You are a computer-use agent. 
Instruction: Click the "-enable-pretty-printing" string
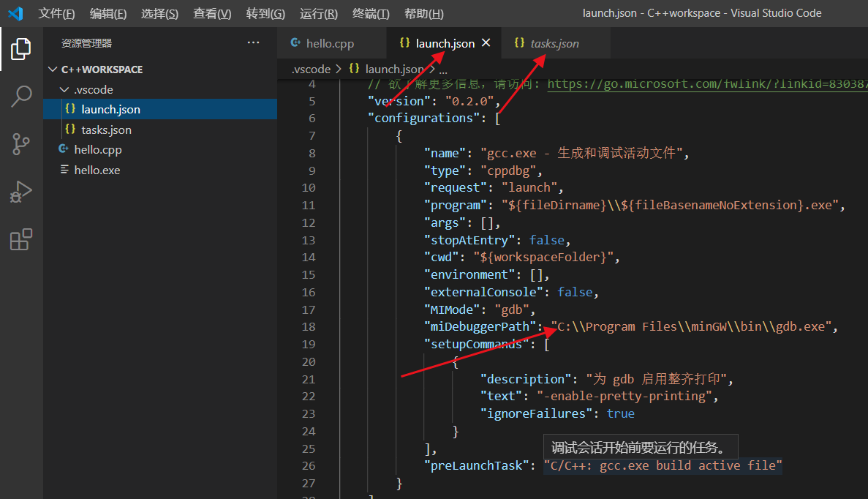(624, 396)
